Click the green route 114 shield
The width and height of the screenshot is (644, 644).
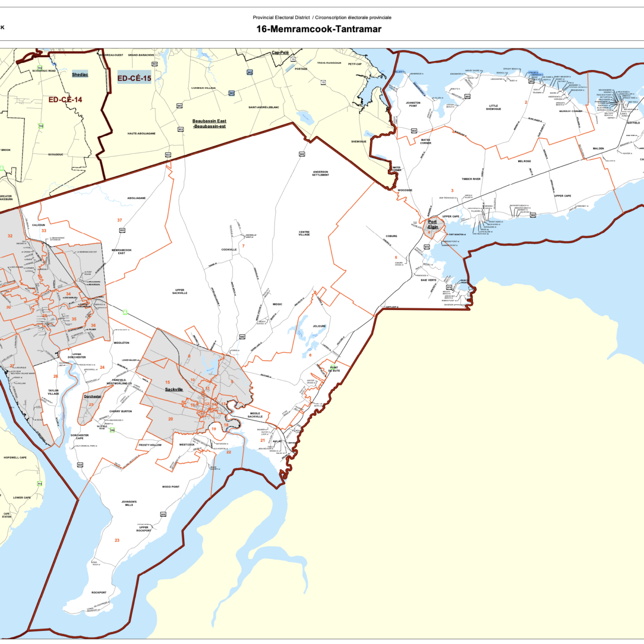pyautogui.click(x=40, y=484)
